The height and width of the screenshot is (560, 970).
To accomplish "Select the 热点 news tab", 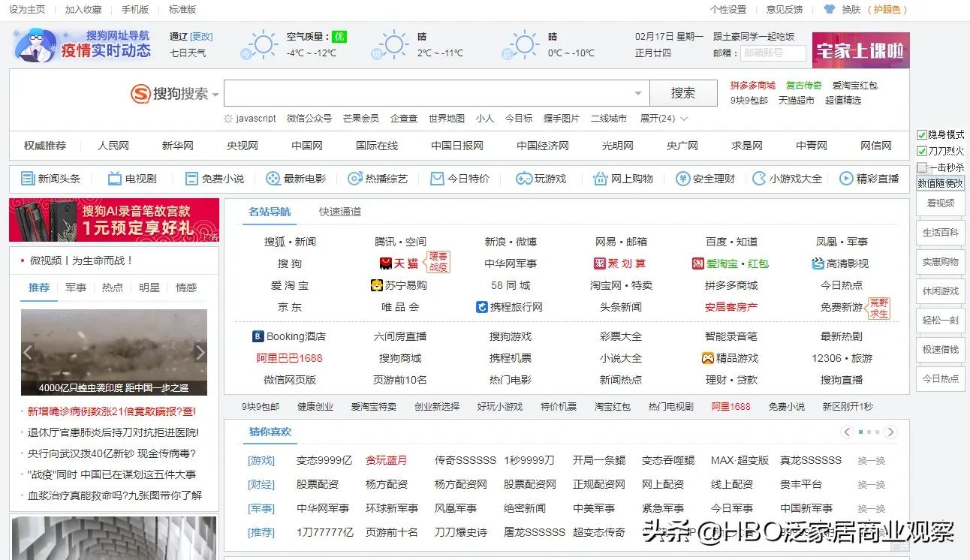I will tap(113, 288).
